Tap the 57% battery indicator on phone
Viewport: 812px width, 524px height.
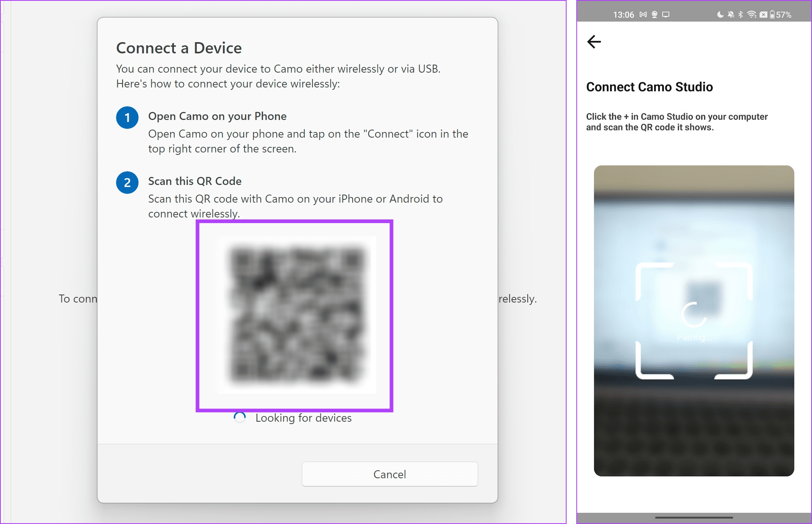pos(780,15)
